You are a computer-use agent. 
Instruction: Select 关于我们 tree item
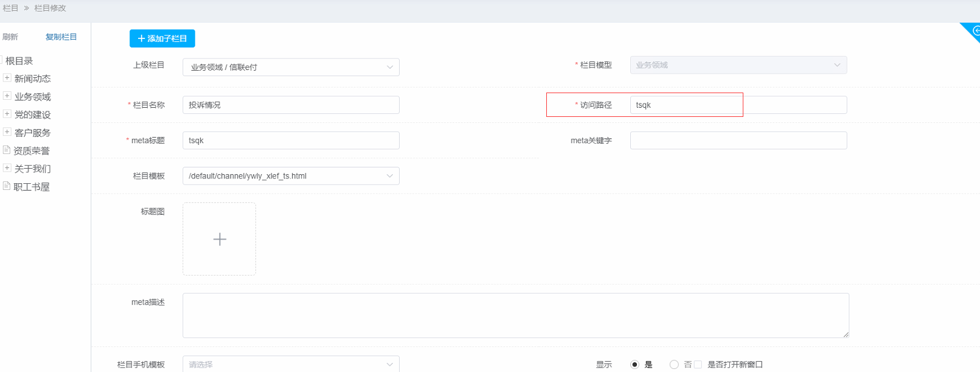point(33,169)
